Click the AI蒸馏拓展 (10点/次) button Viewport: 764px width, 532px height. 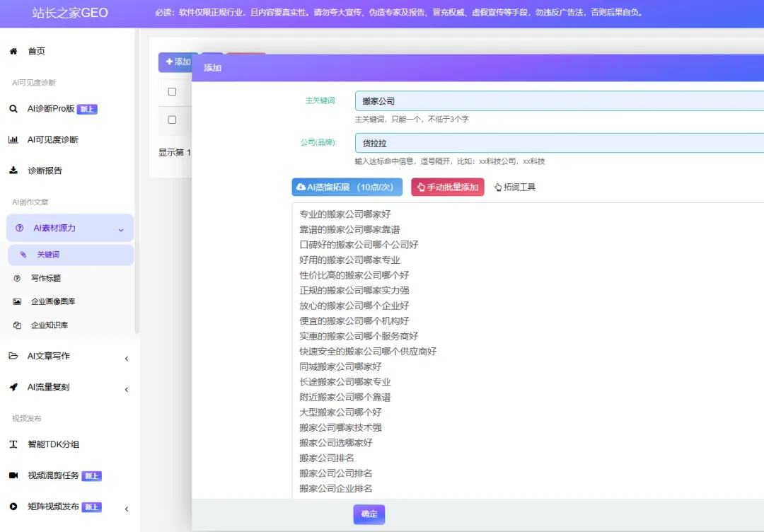click(347, 187)
